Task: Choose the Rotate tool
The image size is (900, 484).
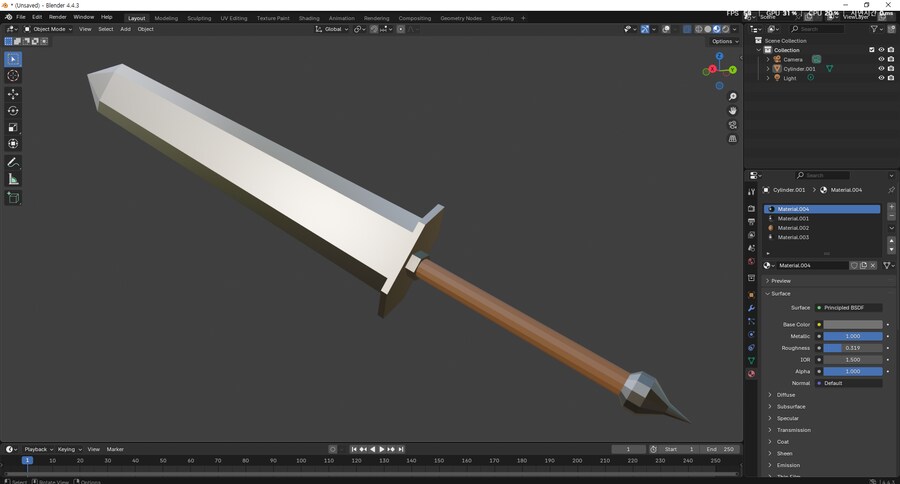Action: coord(13,111)
